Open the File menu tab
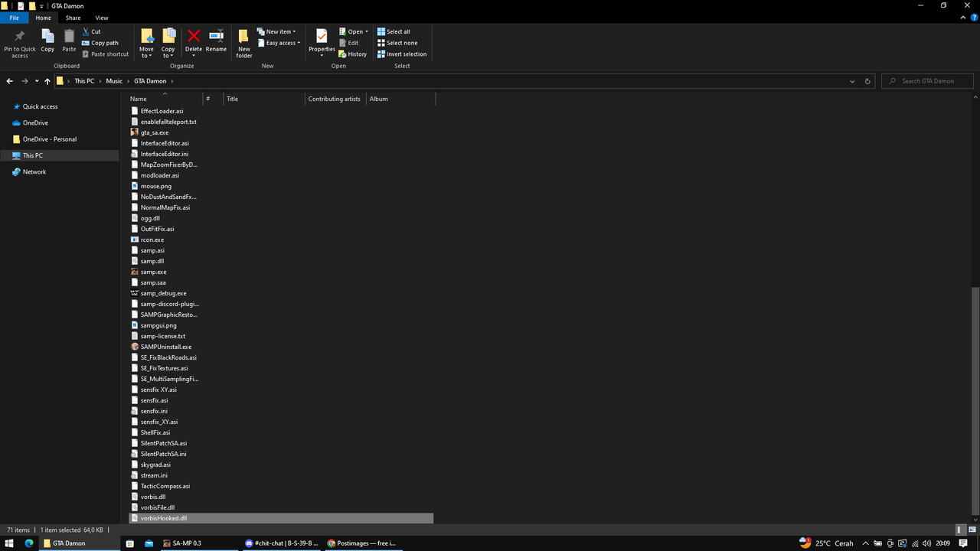The width and height of the screenshot is (980, 551). click(x=14, y=18)
